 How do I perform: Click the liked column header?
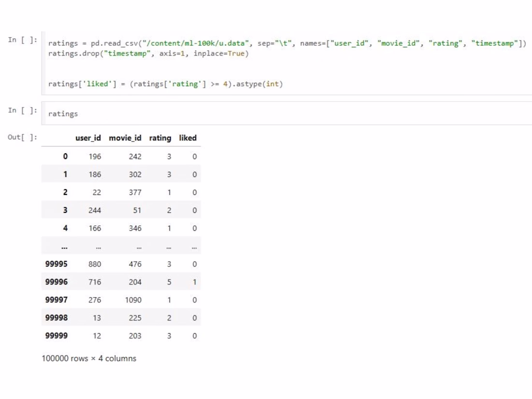188,138
